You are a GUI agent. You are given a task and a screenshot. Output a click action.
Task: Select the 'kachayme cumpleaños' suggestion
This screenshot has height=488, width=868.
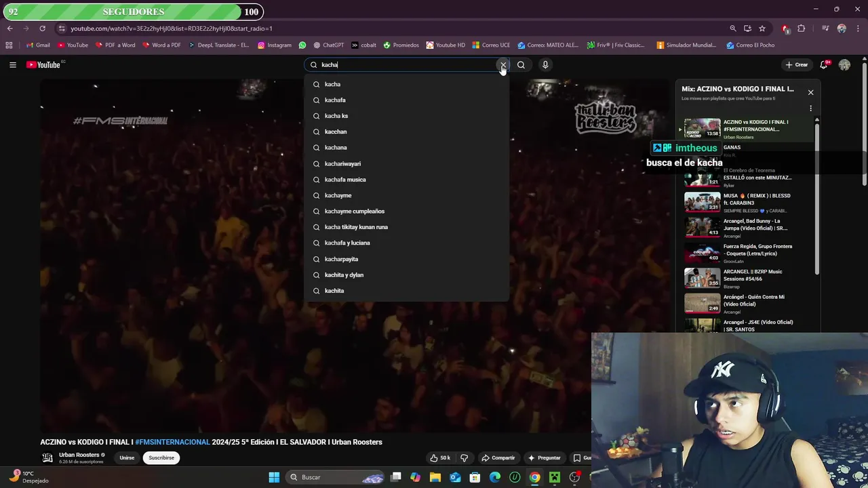point(406,211)
